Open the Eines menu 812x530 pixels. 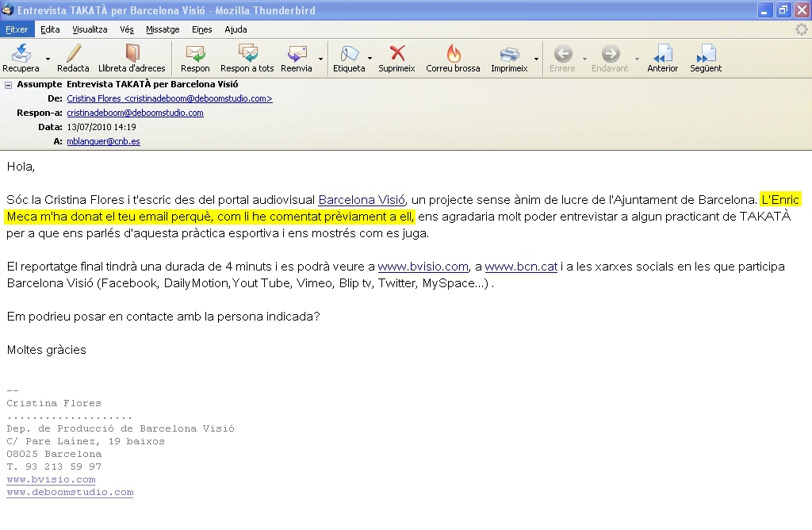click(202, 29)
